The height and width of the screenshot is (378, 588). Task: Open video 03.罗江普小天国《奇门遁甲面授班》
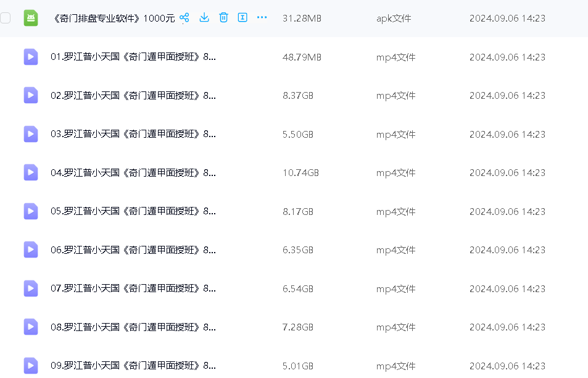(x=133, y=134)
